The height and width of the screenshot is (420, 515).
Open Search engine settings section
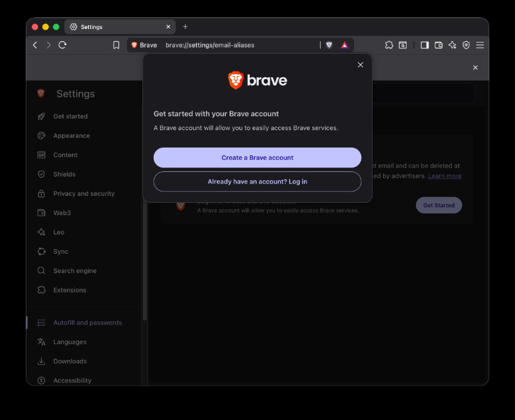(x=75, y=271)
